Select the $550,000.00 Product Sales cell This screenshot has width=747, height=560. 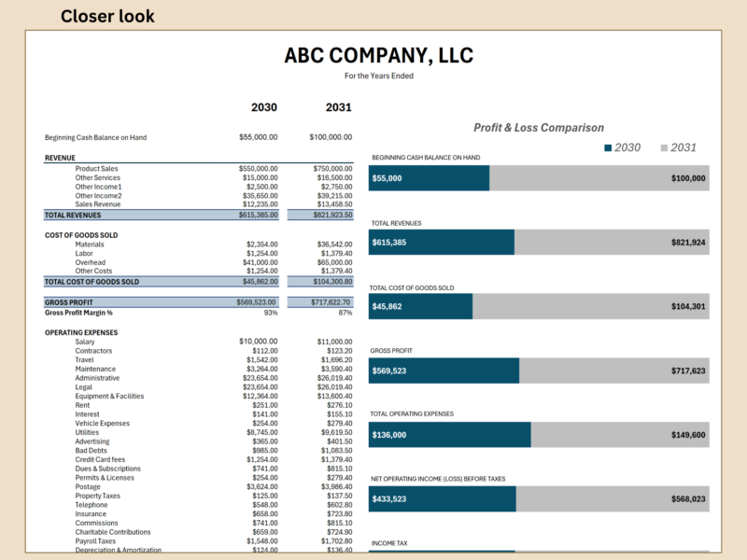pos(259,169)
